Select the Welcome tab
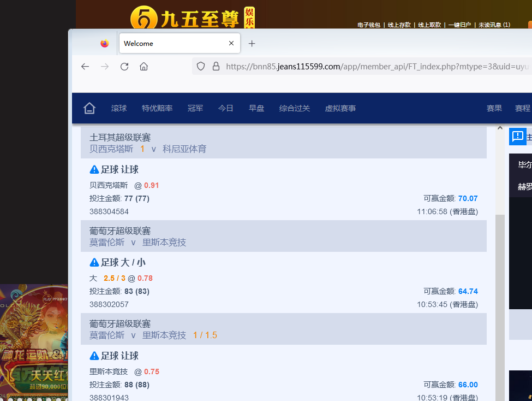Image resolution: width=532 pixels, height=401 pixels. point(180,43)
